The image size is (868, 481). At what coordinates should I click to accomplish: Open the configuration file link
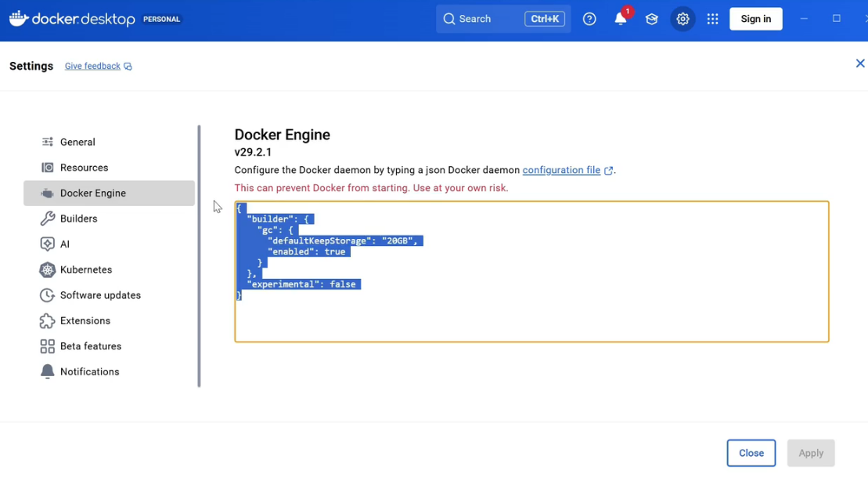pos(561,170)
